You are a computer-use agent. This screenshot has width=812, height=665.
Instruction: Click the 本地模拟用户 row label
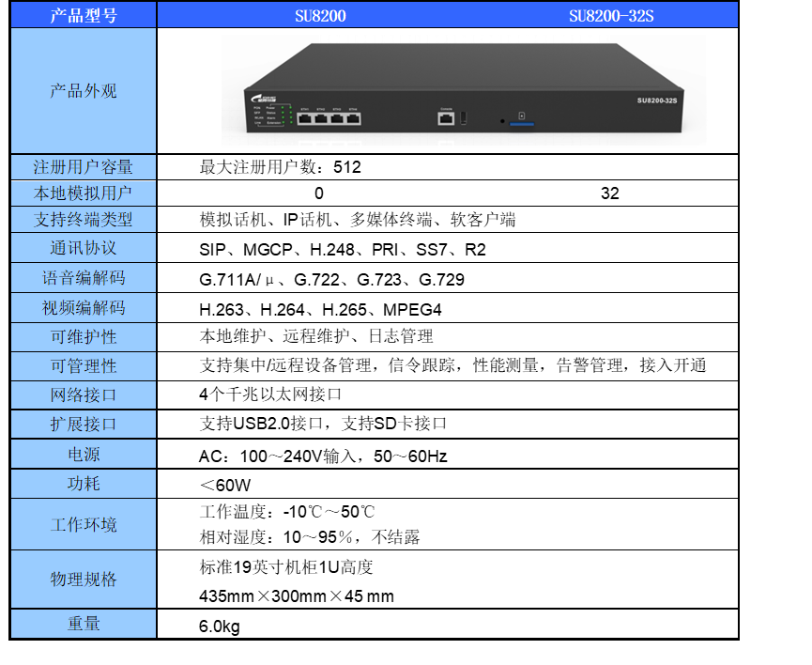[x=84, y=193]
